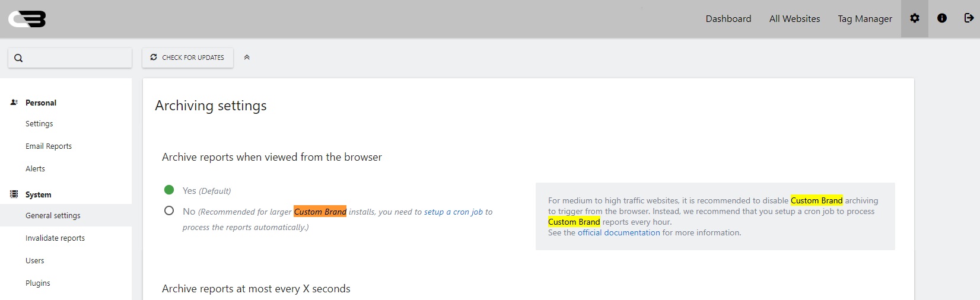This screenshot has width=980, height=300.
Task: Open the Dashboard menu item
Action: (728, 19)
